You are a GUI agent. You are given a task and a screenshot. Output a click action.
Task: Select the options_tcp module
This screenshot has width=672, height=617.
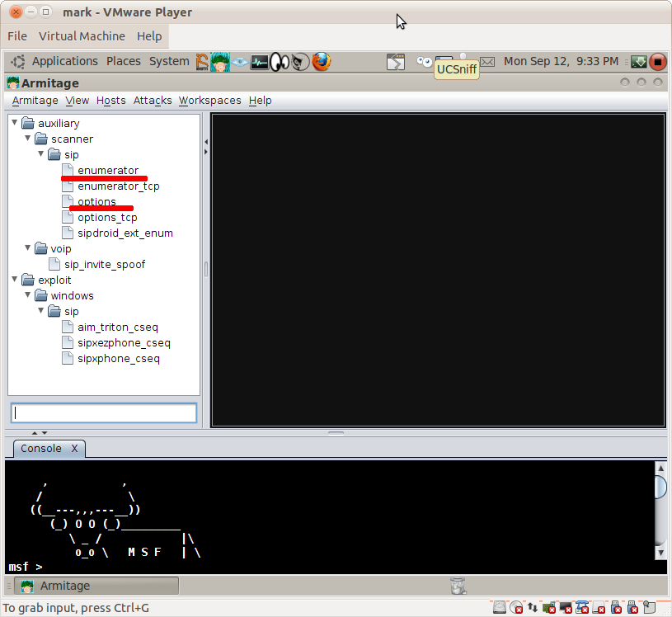point(107,218)
